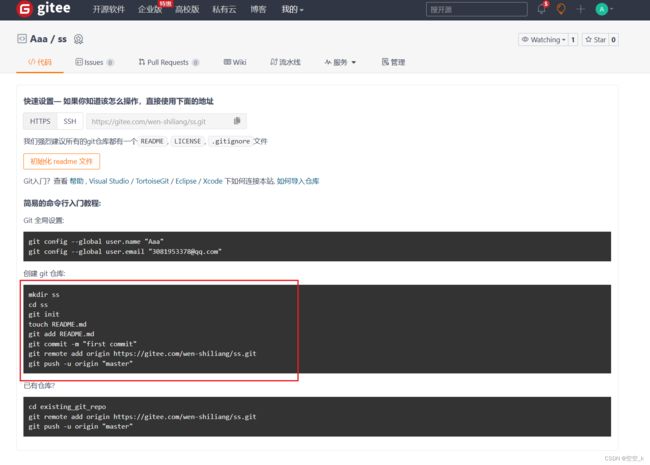
Task: Expand the Watching dropdown
Action: pos(543,40)
